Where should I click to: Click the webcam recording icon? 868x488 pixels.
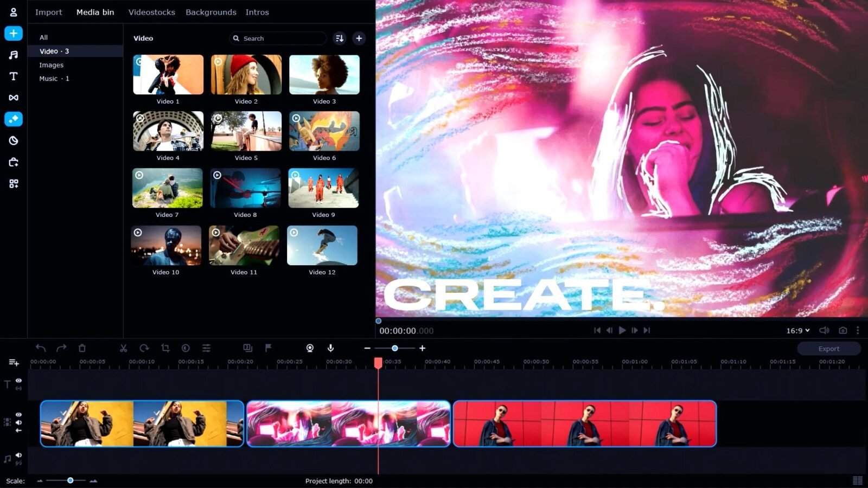click(310, 348)
